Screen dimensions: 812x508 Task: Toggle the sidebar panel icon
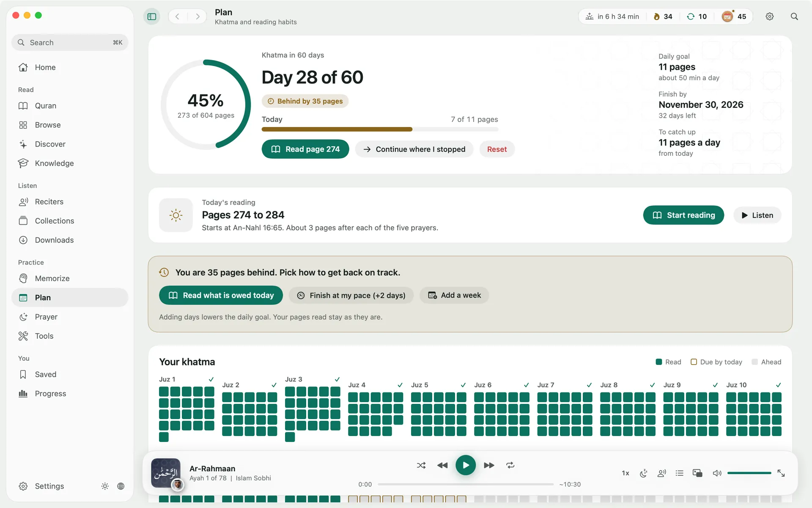click(152, 17)
